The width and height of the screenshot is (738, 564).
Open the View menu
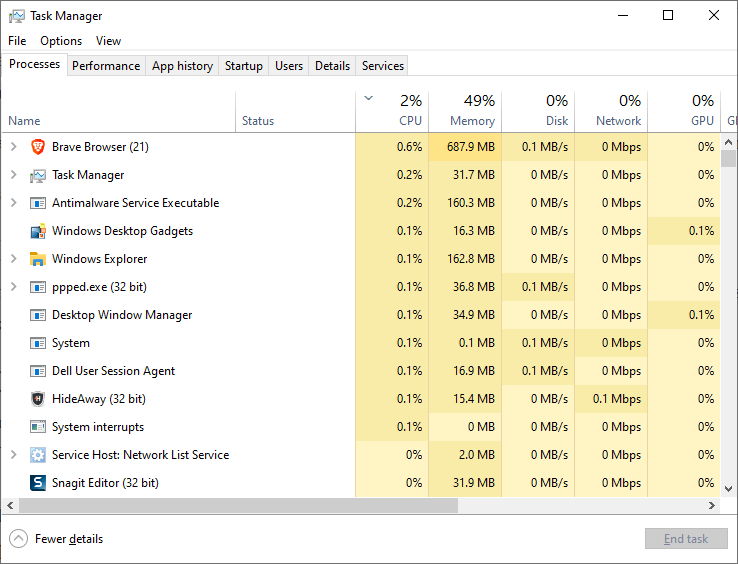click(108, 41)
